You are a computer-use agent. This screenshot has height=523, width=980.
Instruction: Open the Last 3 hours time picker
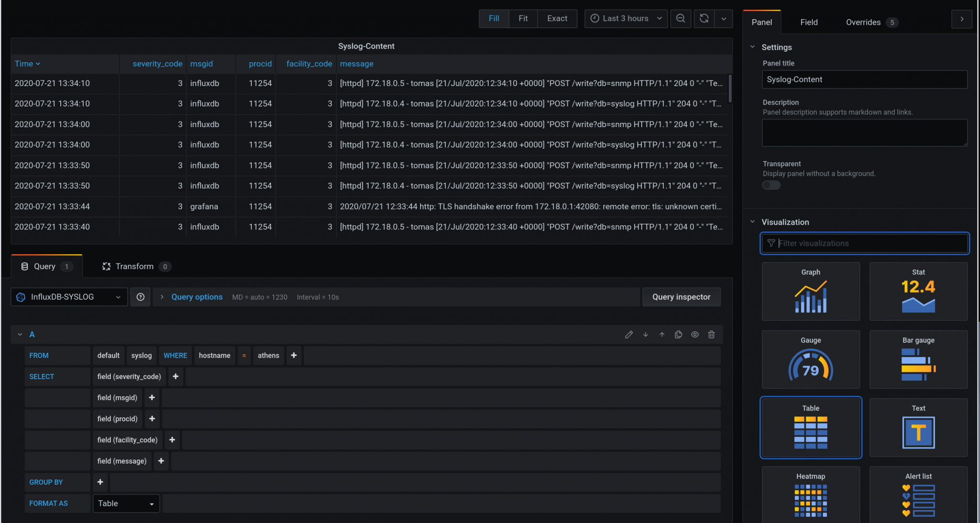coord(625,19)
